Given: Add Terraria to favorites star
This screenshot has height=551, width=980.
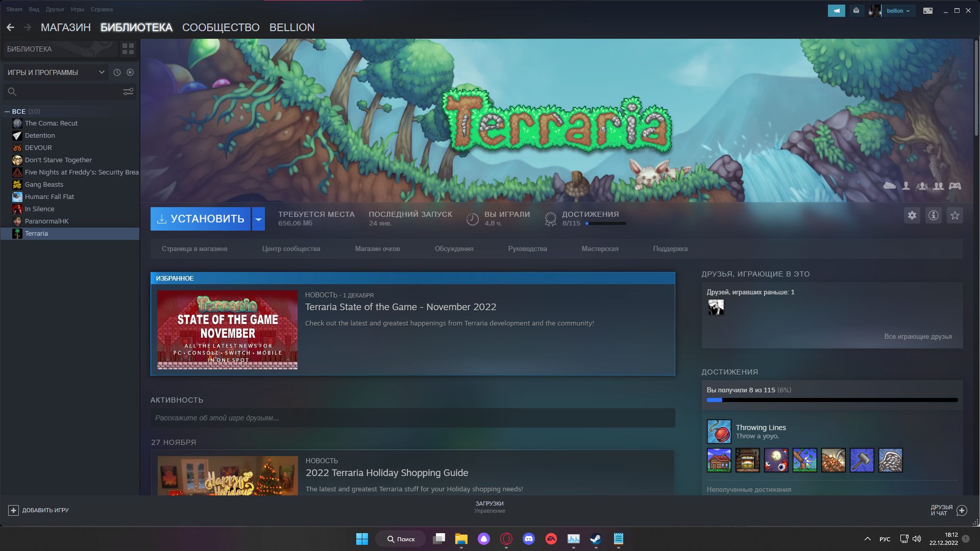Looking at the screenshot, I should 955,215.
